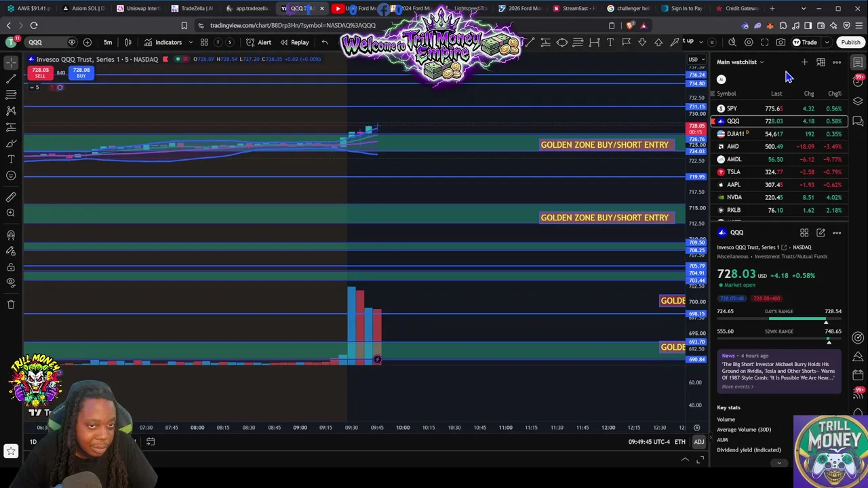868x488 pixels.
Task: Open watchlist more options menu
Action: (x=837, y=62)
